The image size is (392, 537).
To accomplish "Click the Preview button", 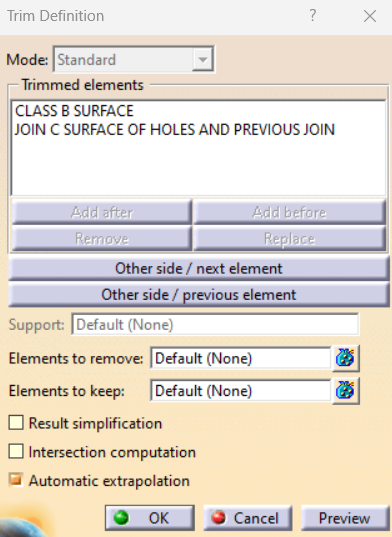I will tap(344, 517).
